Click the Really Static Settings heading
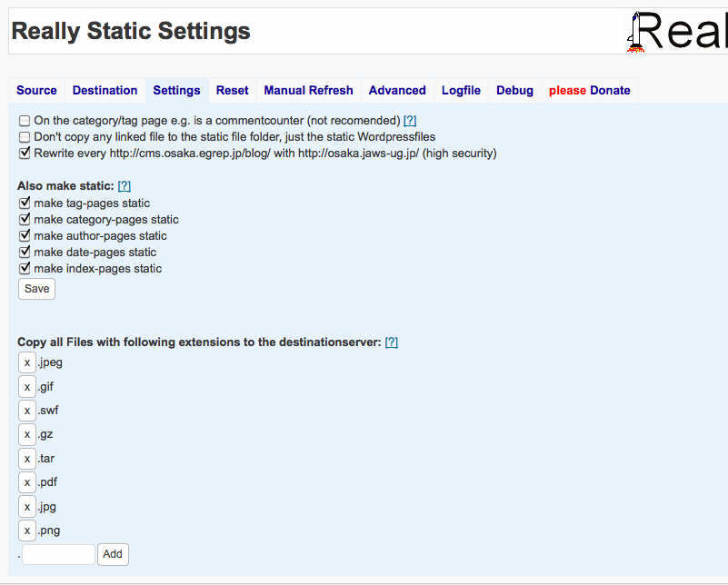Image resolution: width=728 pixels, height=585 pixels. (x=131, y=31)
